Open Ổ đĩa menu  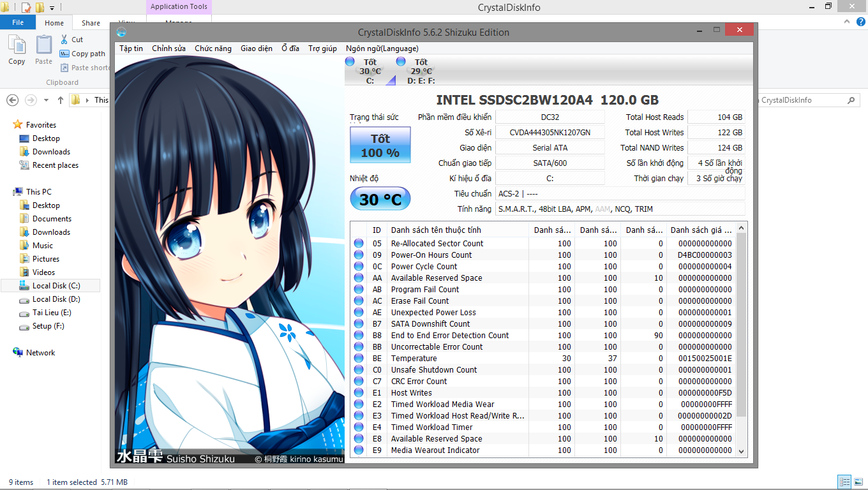pos(290,48)
